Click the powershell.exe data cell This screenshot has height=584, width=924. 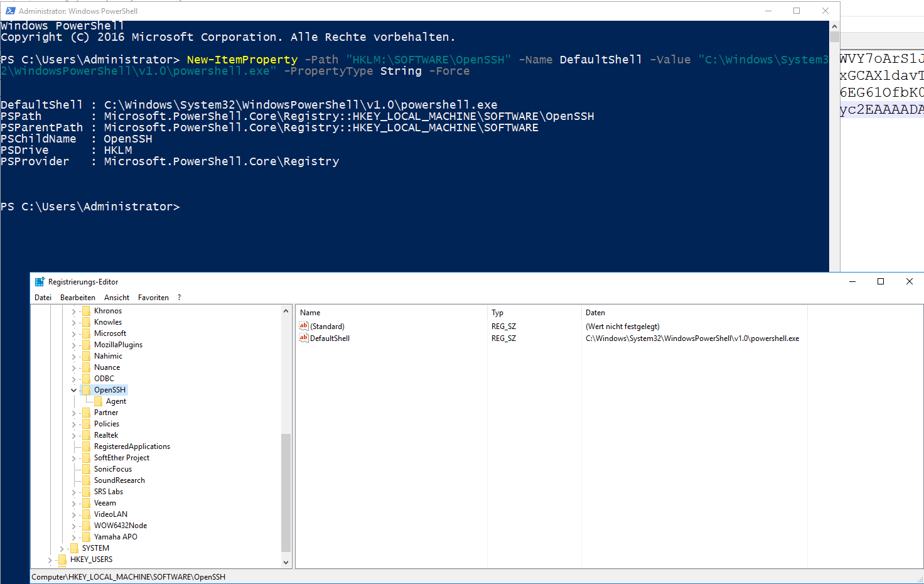tap(692, 338)
